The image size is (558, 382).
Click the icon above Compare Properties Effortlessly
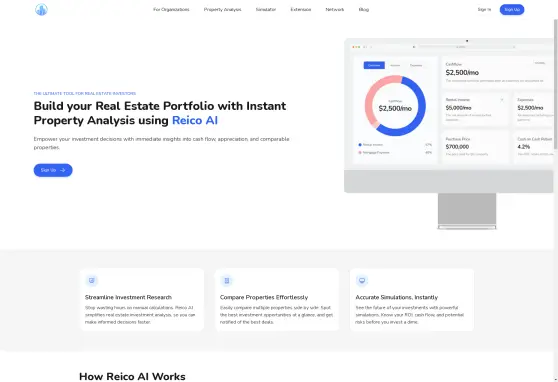227,281
